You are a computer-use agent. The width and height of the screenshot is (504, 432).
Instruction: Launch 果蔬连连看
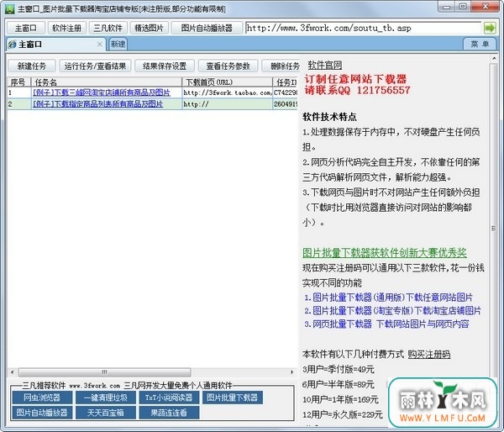tap(169, 413)
